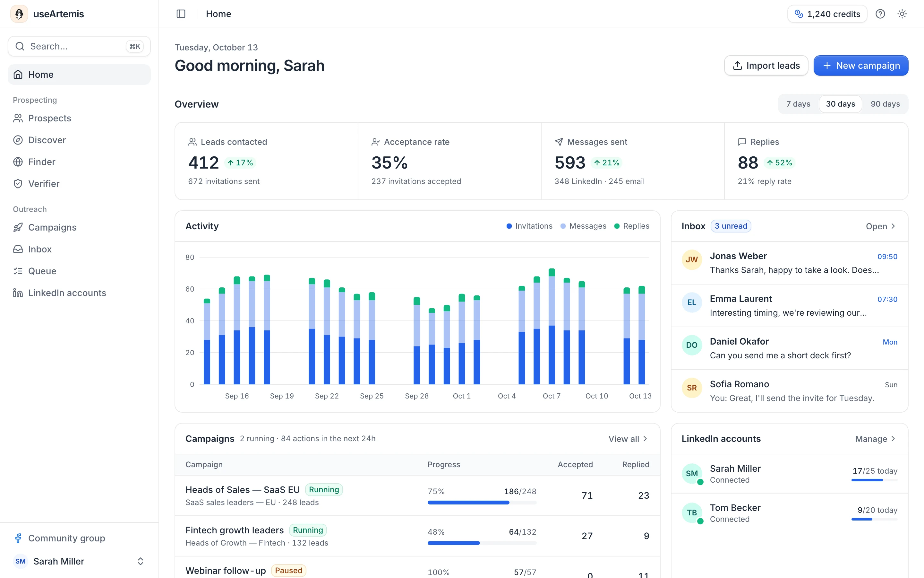Open Inbox in the sidebar
924x578 pixels.
point(79,249)
